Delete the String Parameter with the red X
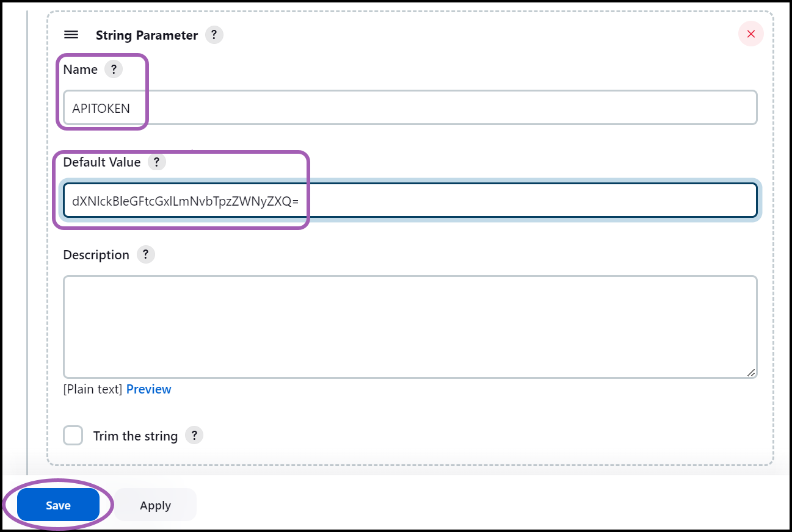Screen dimensions: 792x532 click(x=750, y=34)
